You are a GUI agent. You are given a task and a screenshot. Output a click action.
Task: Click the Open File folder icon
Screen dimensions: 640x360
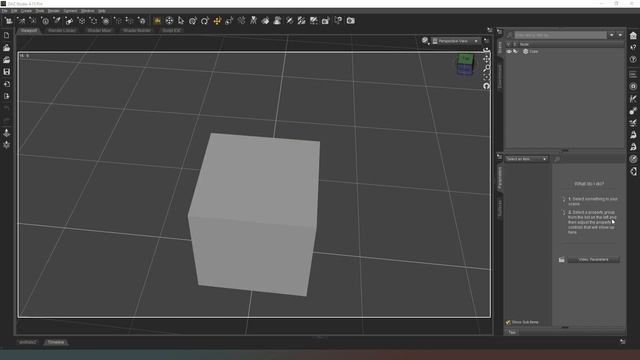coord(7,48)
